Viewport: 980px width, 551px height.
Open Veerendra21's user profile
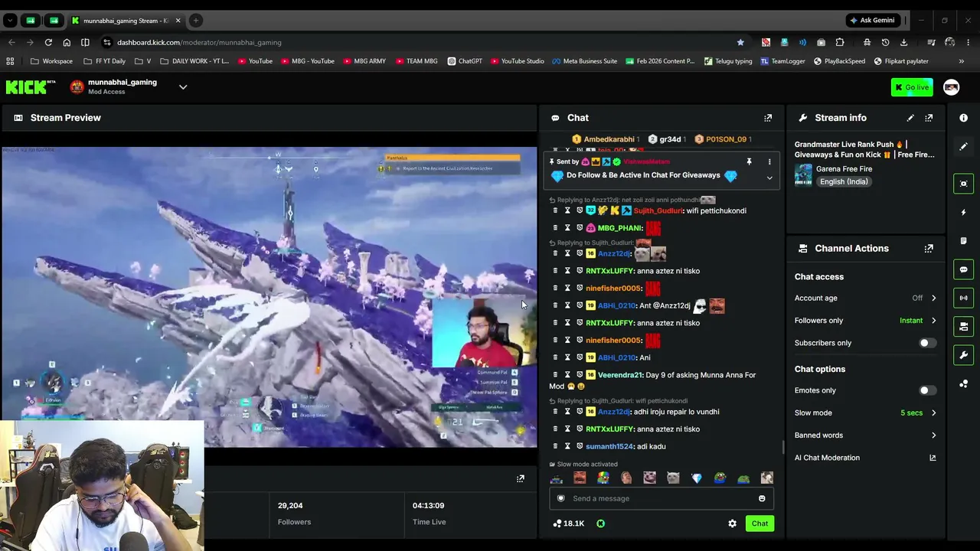(619, 375)
